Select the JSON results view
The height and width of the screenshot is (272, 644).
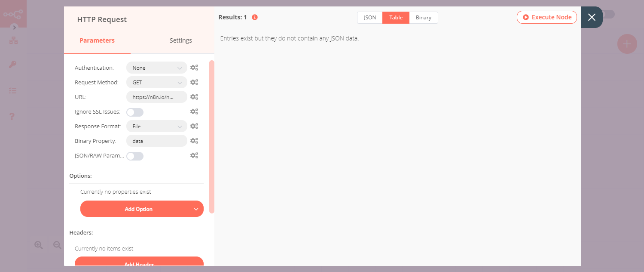pyautogui.click(x=370, y=17)
